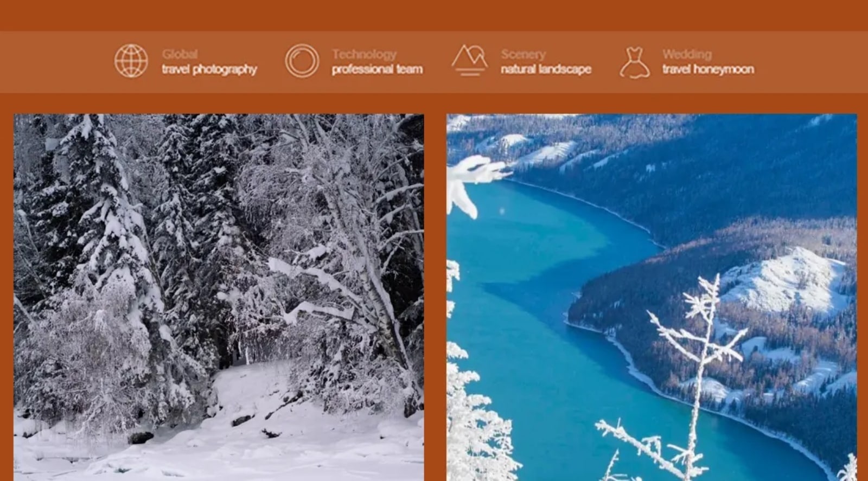Image resolution: width=868 pixels, height=481 pixels.
Task: Open the blue river valley photo
Action: pyautogui.click(x=652, y=297)
